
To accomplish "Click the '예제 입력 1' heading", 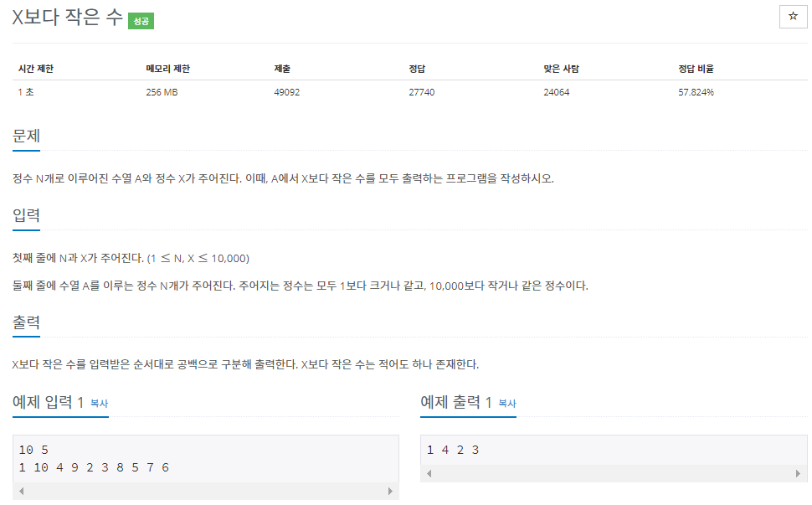I will point(49,402).
